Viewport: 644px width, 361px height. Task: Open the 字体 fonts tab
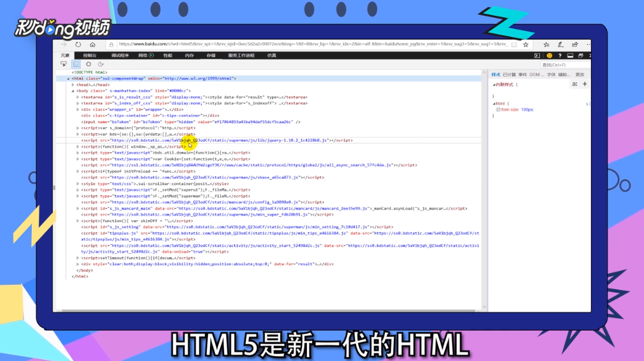click(551, 75)
